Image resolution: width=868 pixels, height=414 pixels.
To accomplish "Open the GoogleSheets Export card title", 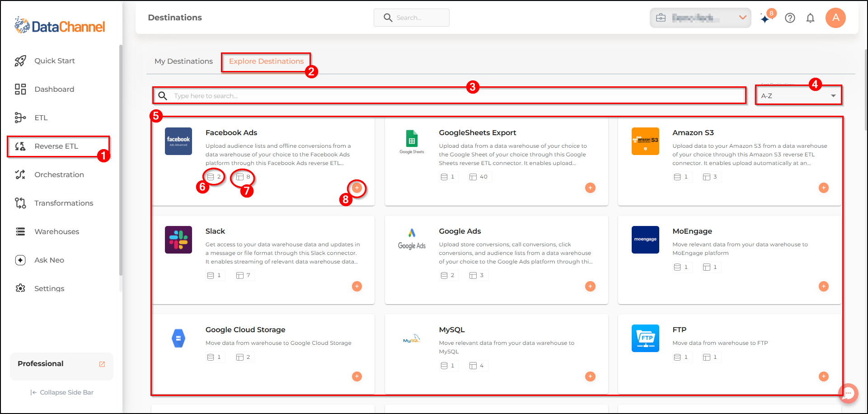I will tap(477, 132).
